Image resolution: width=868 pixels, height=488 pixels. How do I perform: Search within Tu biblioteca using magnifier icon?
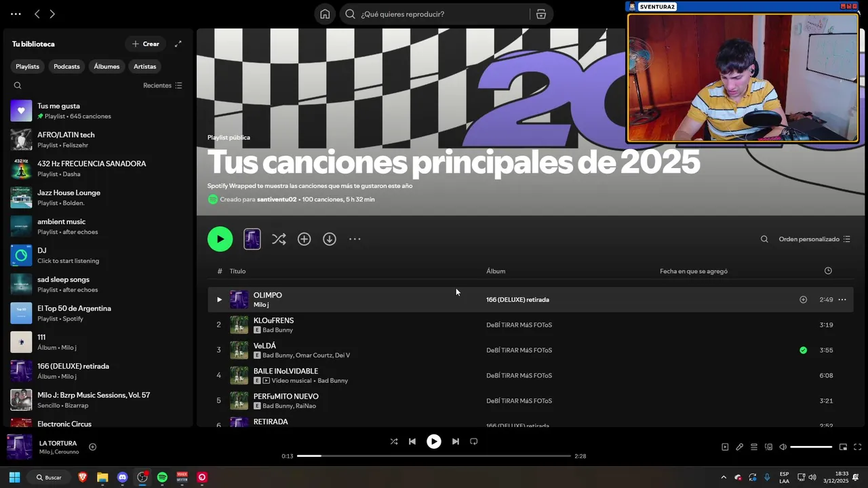pyautogui.click(x=18, y=85)
